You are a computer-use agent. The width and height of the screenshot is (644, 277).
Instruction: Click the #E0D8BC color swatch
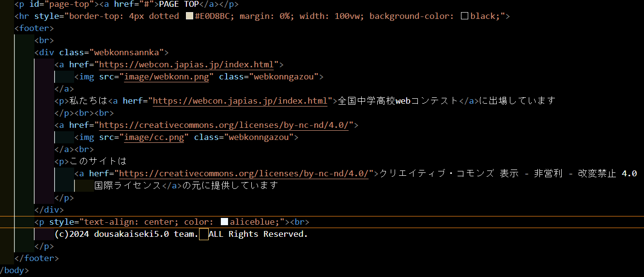click(x=189, y=16)
